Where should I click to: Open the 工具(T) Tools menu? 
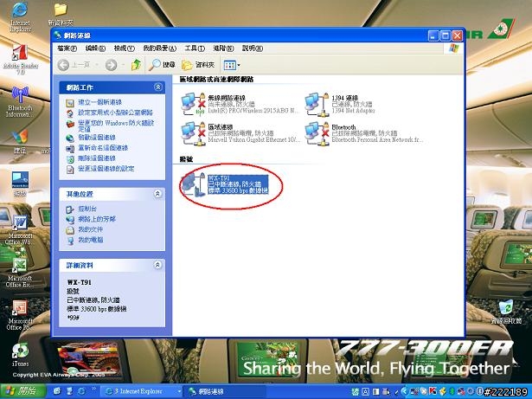pyautogui.click(x=195, y=48)
